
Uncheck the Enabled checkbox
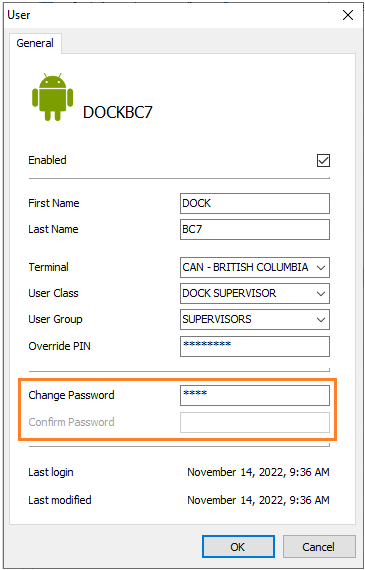click(323, 160)
